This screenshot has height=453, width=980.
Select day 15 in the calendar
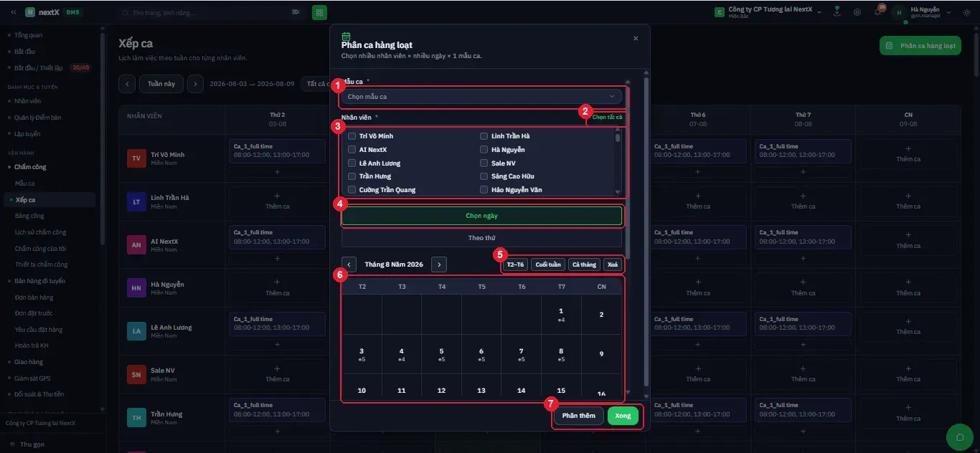561,391
